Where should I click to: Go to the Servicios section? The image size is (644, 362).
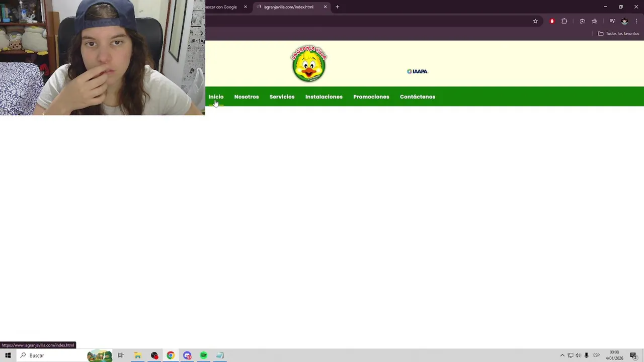[282, 97]
